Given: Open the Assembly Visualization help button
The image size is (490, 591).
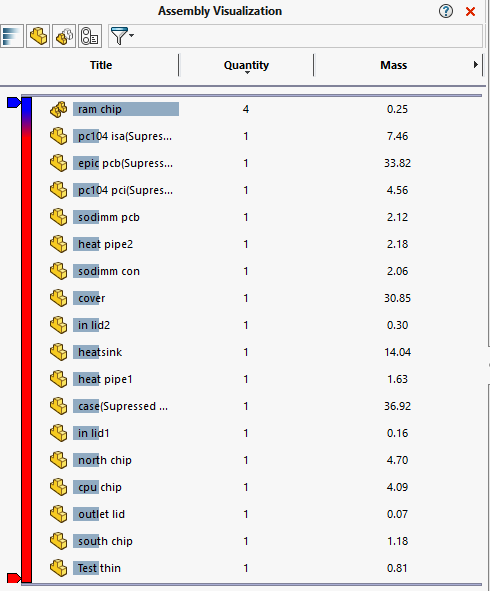Looking at the screenshot, I should (446, 11).
